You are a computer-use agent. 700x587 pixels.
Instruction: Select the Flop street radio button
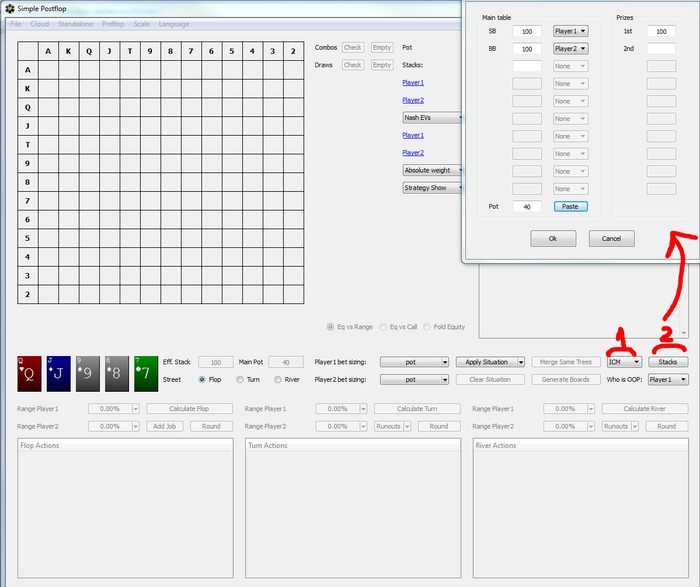coord(202,379)
